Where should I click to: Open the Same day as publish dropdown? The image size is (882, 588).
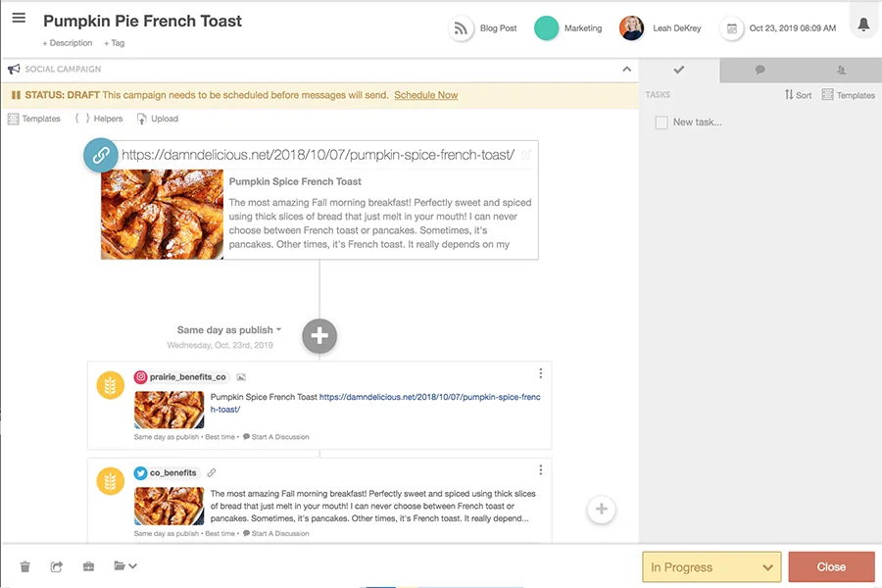pyautogui.click(x=227, y=331)
